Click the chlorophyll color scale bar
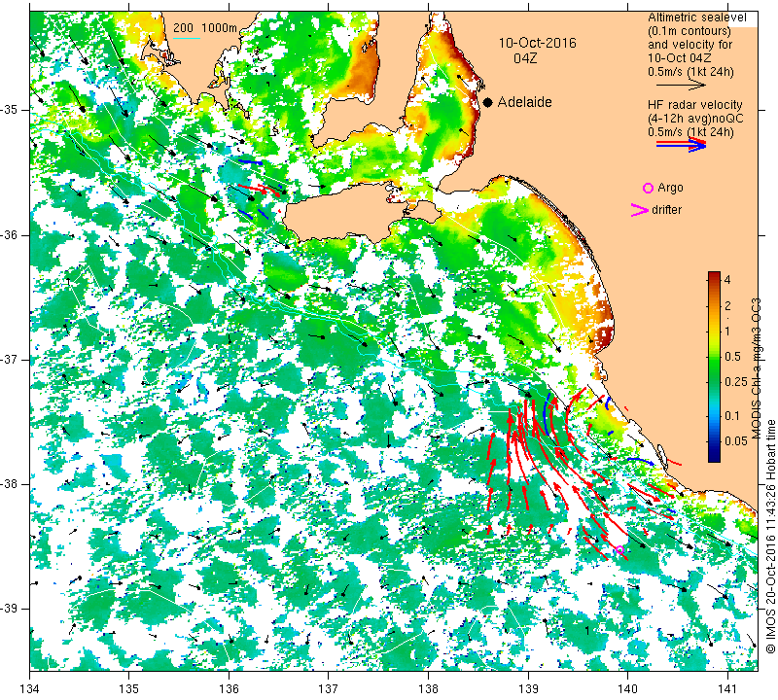The image size is (778, 700). tap(714, 367)
